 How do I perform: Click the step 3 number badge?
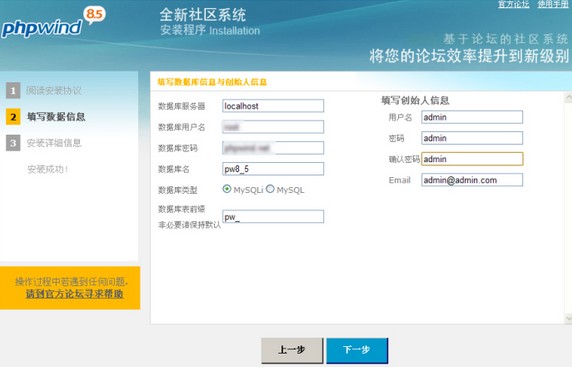13,143
